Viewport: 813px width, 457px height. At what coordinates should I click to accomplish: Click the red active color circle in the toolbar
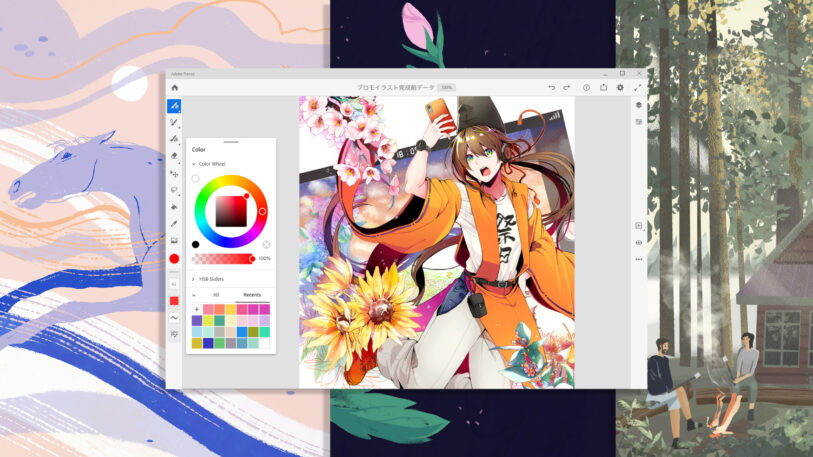174,259
